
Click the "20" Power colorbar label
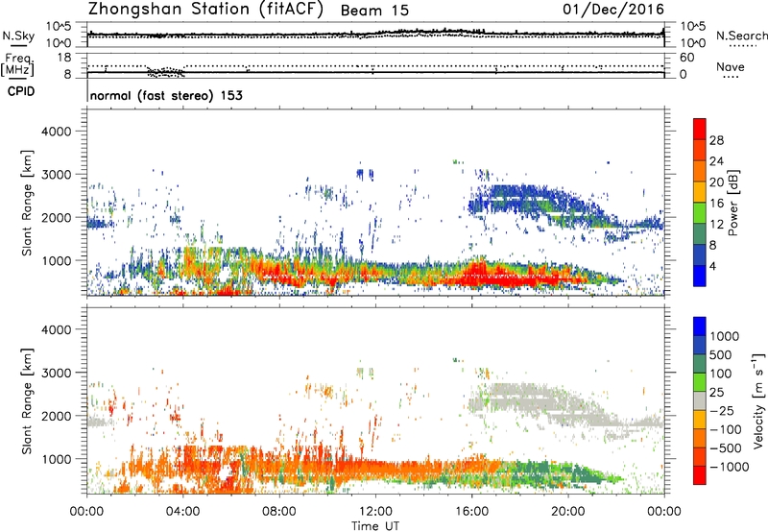[x=716, y=182]
